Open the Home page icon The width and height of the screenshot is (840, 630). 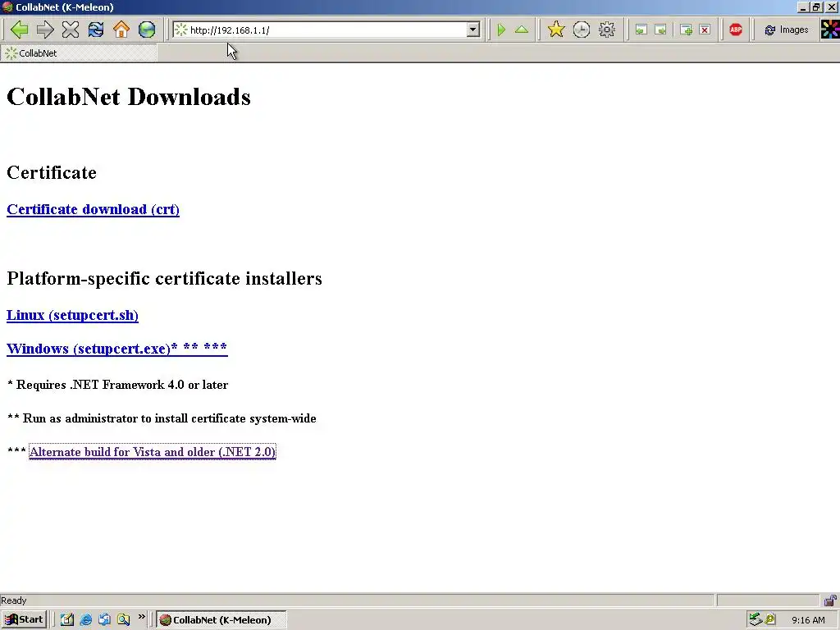(121, 30)
